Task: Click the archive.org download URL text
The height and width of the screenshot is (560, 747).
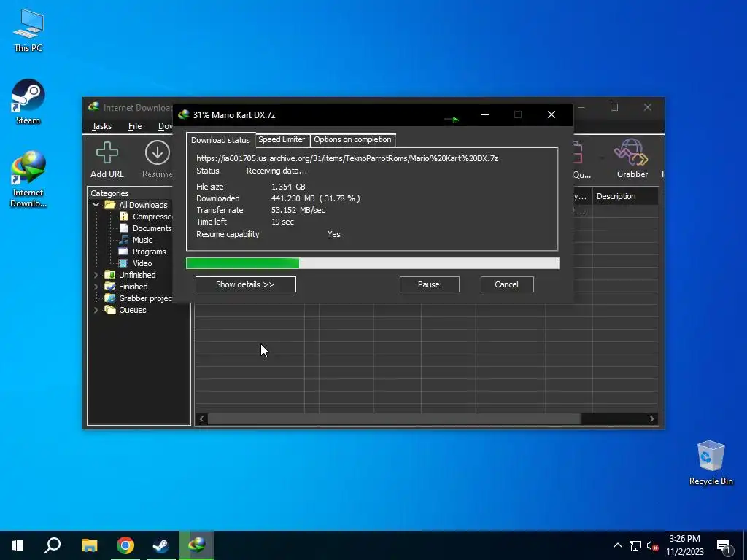Action: pos(347,158)
